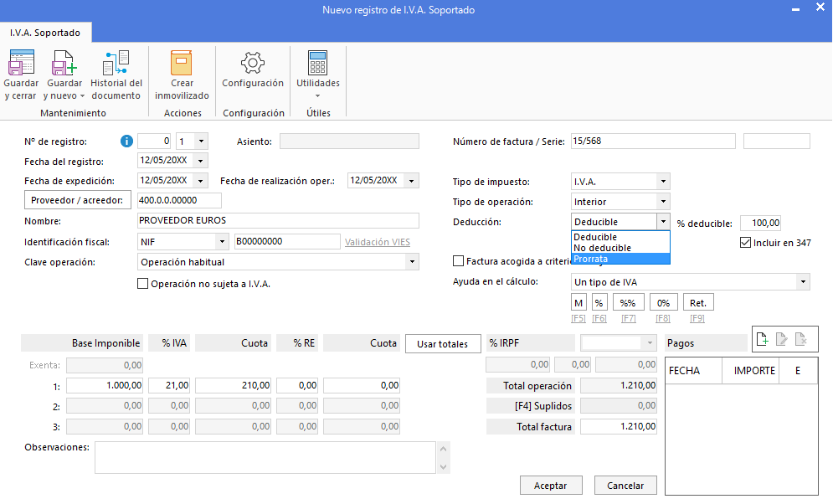Click Crear inmovilizado icon

point(181,63)
